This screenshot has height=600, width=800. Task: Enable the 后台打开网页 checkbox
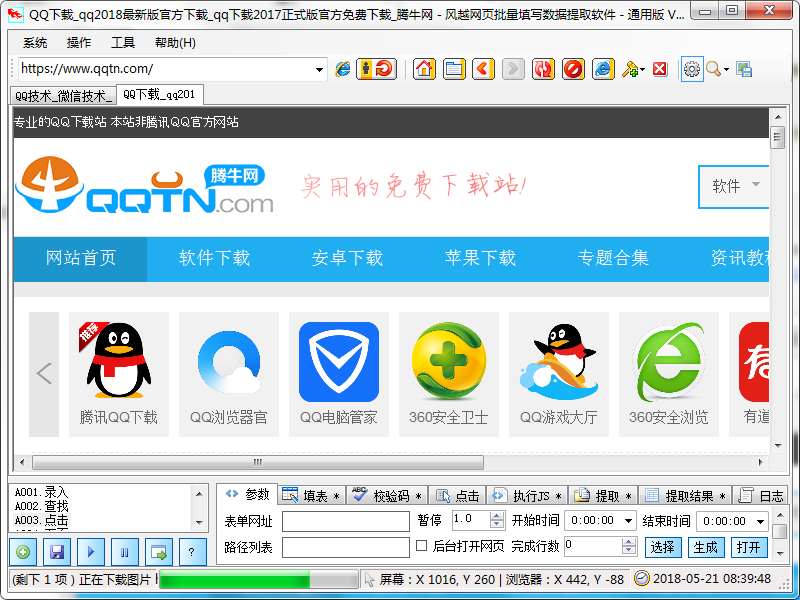[x=421, y=546]
